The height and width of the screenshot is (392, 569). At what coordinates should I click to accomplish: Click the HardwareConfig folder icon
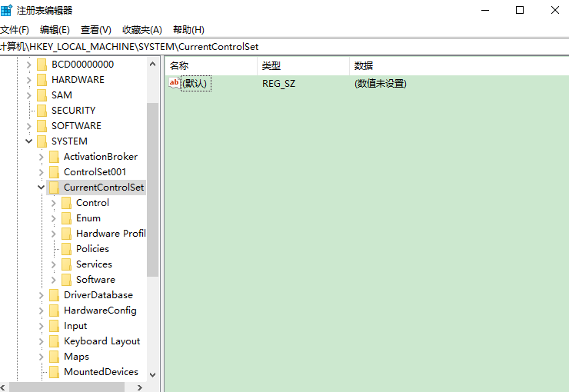coord(54,311)
